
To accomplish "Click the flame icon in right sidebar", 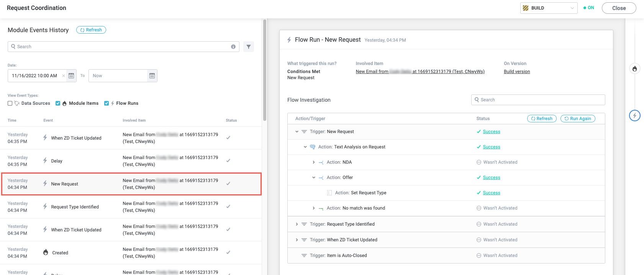I will tap(634, 69).
